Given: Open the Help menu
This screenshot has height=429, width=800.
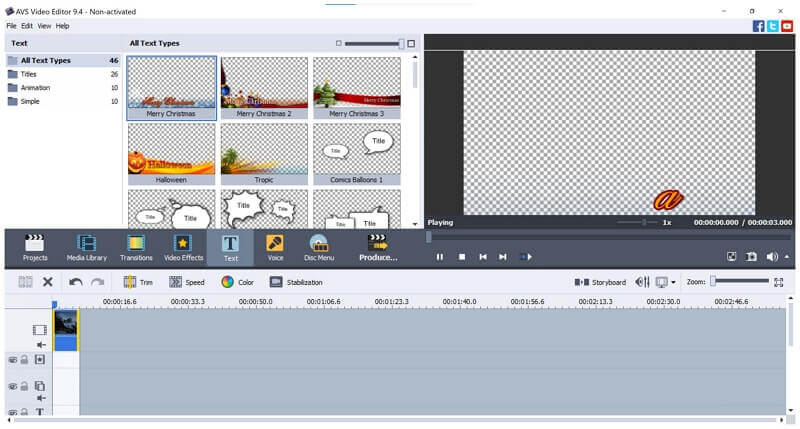Looking at the screenshot, I should (x=62, y=26).
